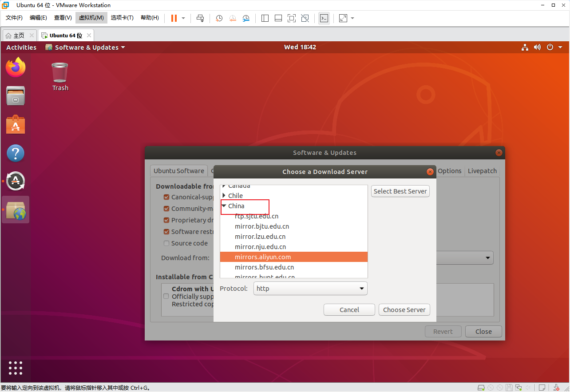Screen dimensions: 570x392
Task: Cancel the download server dialog
Action: (349, 310)
